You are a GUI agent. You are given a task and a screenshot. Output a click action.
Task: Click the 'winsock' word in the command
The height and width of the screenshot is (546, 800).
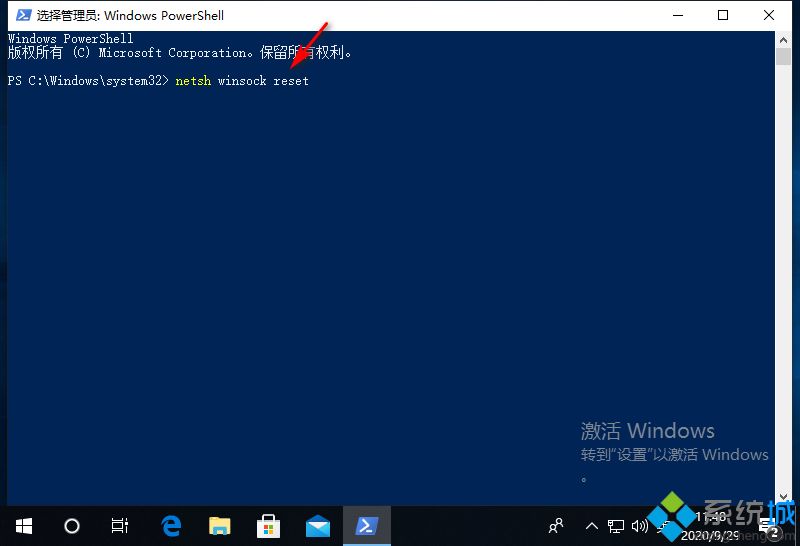click(242, 81)
